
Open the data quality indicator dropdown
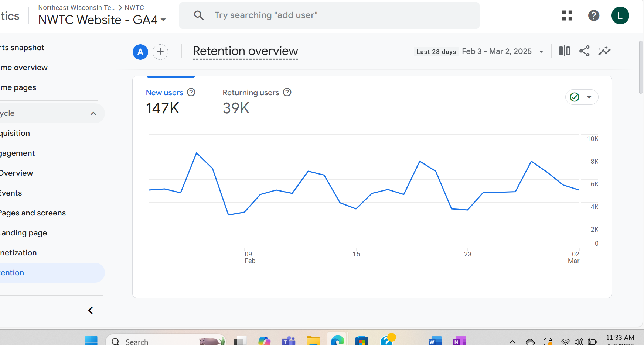tap(581, 97)
